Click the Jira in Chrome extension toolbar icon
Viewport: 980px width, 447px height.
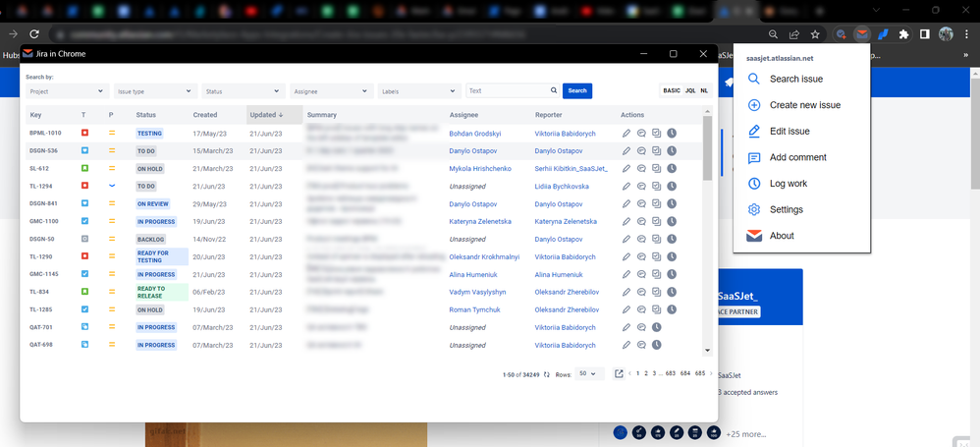click(x=862, y=34)
